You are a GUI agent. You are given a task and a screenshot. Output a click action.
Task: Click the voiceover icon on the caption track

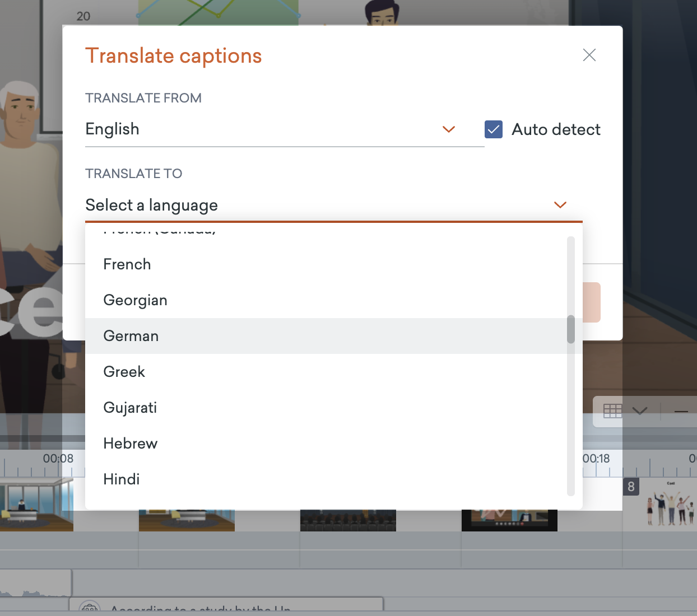pyautogui.click(x=89, y=610)
